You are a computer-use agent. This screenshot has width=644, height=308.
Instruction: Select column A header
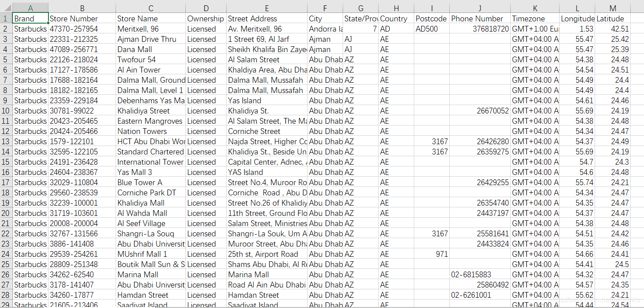pyautogui.click(x=31, y=8)
